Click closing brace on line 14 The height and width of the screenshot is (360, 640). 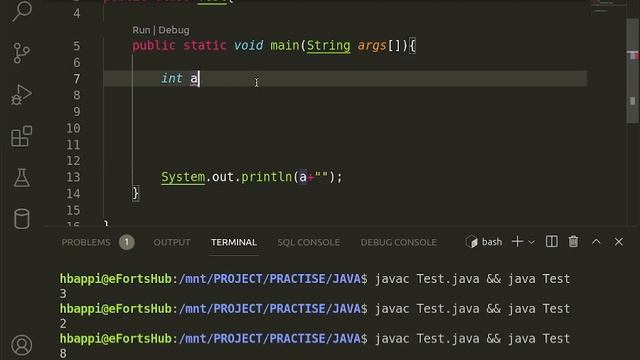[136, 193]
